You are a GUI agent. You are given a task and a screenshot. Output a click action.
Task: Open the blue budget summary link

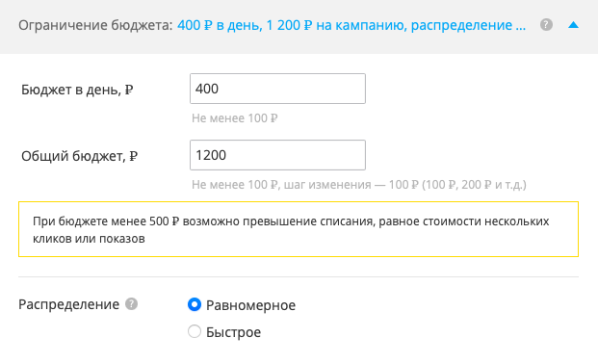tap(351, 25)
